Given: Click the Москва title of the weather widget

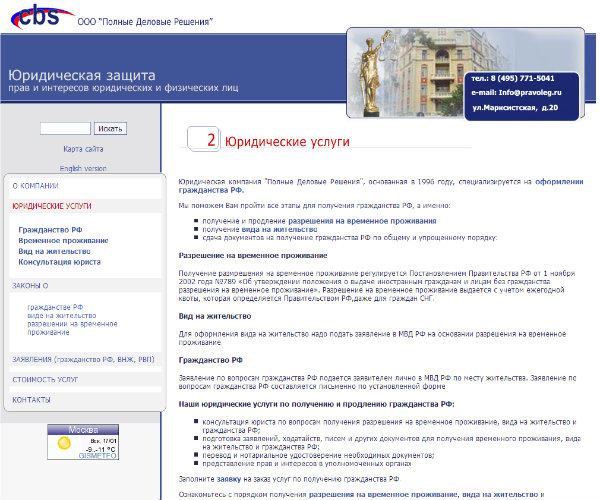Looking at the screenshot, I should click(x=83, y=430).
